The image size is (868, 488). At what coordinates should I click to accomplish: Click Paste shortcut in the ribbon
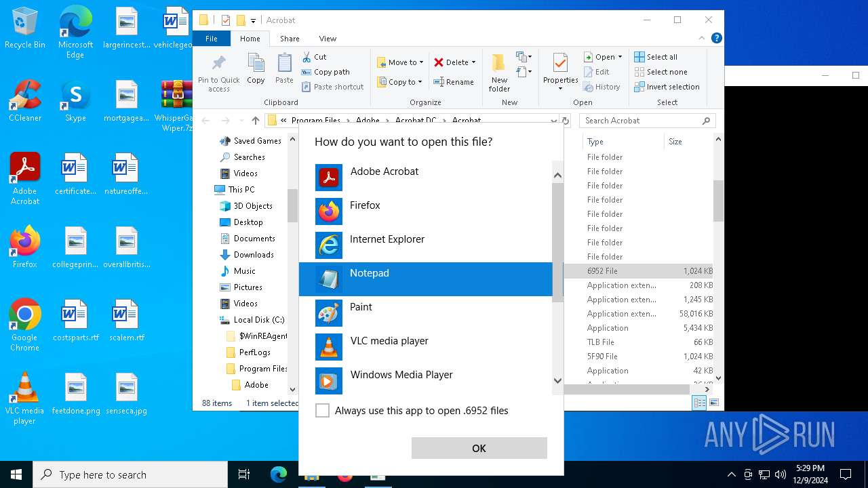(332, 87)
